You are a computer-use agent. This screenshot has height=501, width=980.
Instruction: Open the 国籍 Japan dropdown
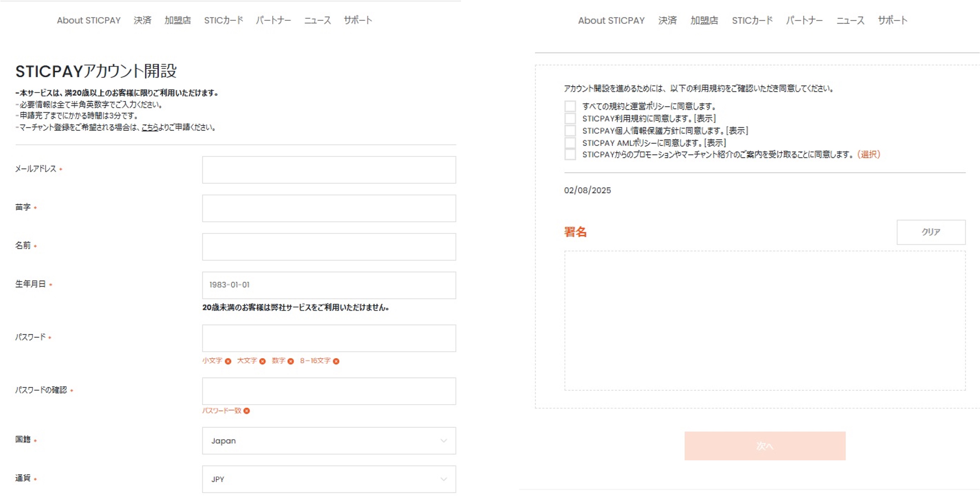(x=329, y=441)
